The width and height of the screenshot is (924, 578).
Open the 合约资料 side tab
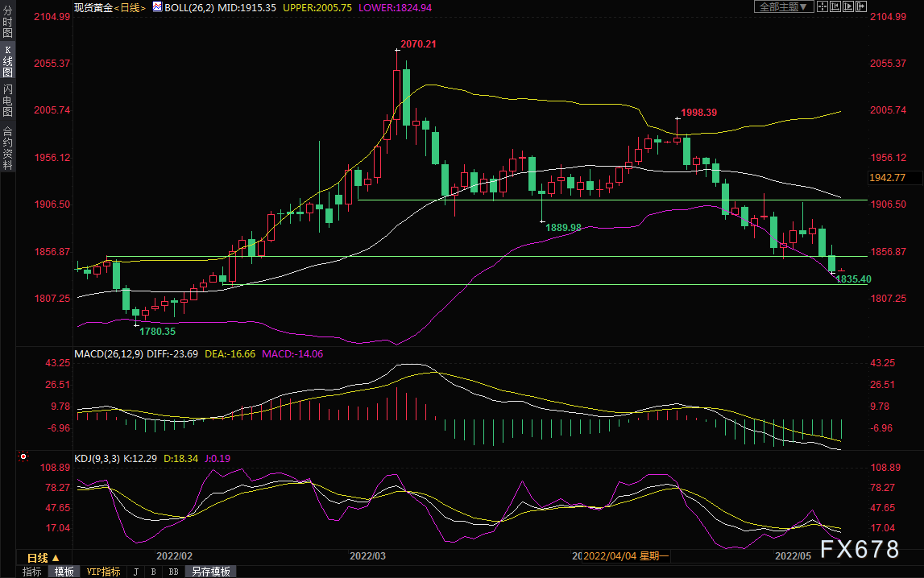pos(8,148)
